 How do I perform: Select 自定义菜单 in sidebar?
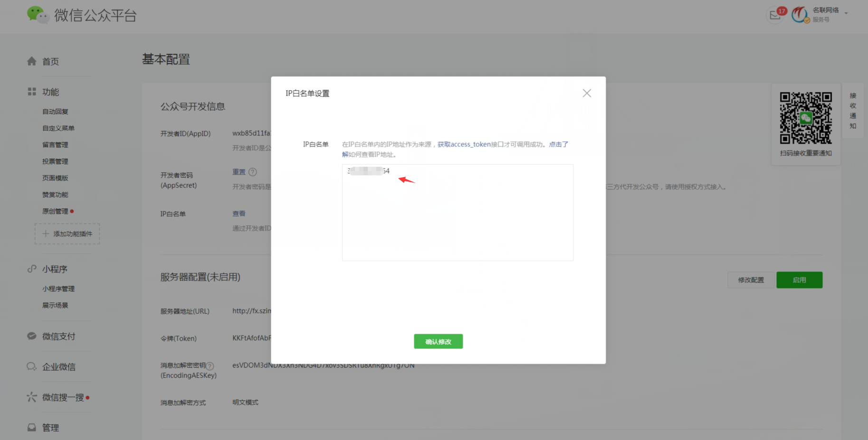tap(58, 128)
